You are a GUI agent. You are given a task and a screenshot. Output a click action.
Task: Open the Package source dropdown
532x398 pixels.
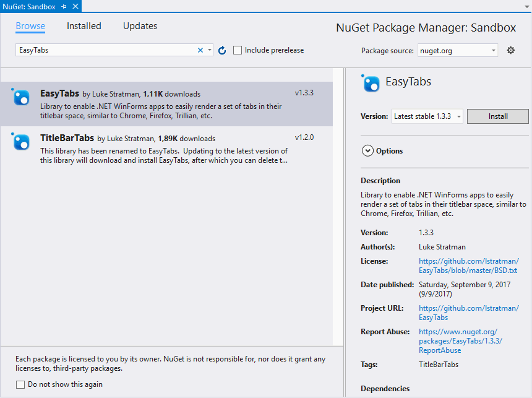click(457, 51)
